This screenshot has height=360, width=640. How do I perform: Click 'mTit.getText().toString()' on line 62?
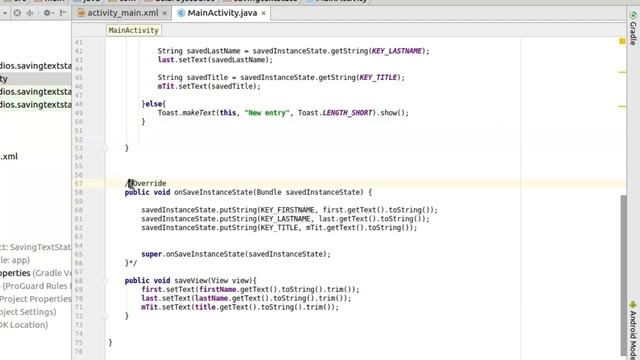point(358,228)
